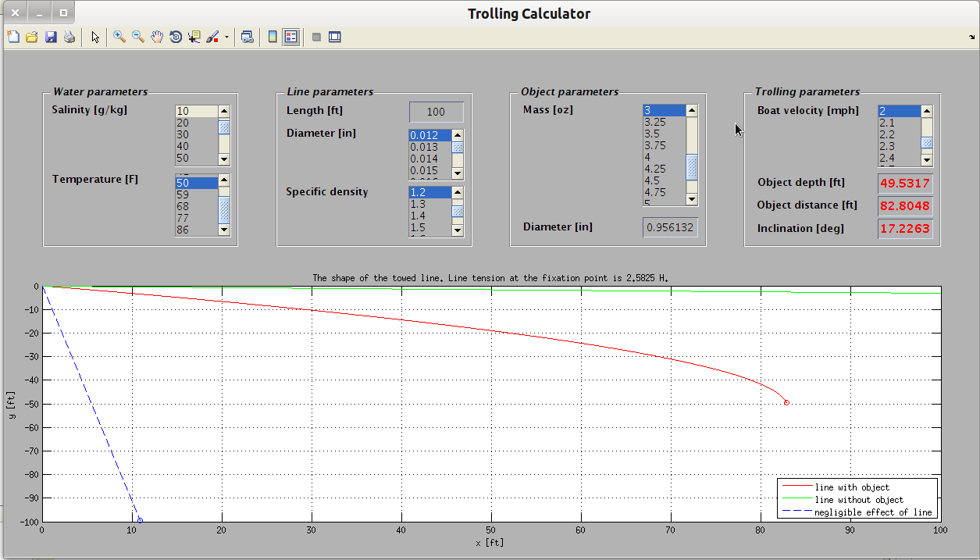Choose the Brush data tool
980x560 pixels.
coord(212,37)
